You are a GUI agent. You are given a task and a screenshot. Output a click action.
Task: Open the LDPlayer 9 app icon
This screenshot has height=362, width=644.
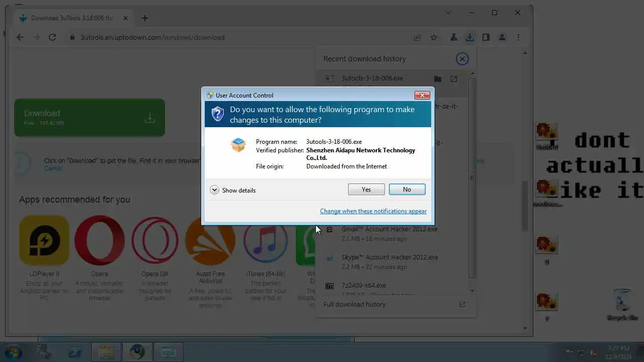[44, 240]
